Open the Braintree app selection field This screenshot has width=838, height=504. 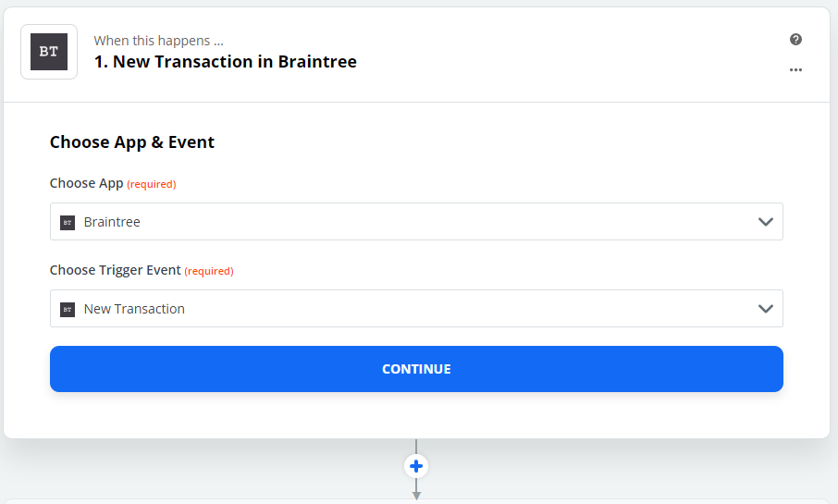pos(416,222)
